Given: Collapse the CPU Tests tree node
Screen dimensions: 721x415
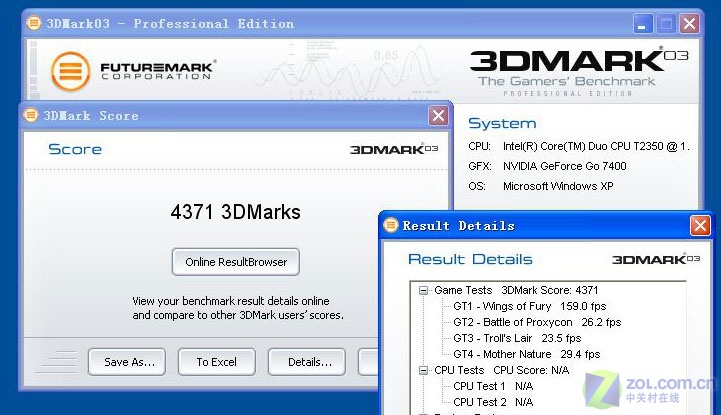Looking at the screenshot, I should click(423, 370).
